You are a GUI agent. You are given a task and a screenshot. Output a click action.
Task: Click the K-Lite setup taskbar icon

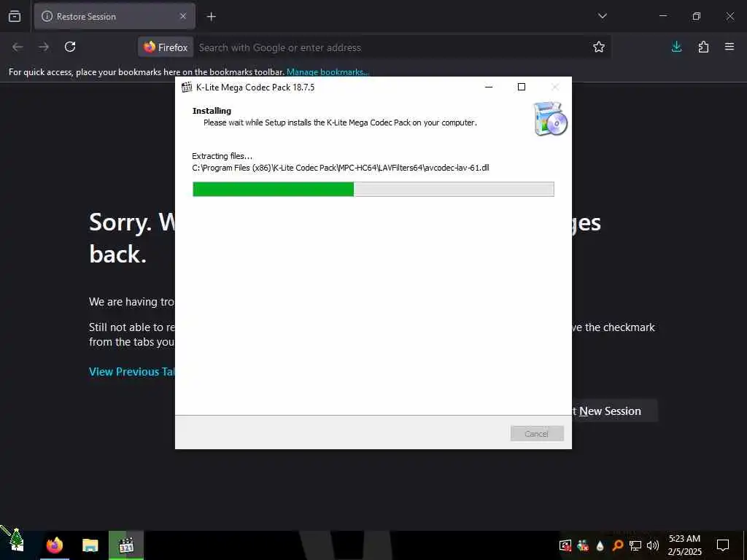[x=125, y=545]
